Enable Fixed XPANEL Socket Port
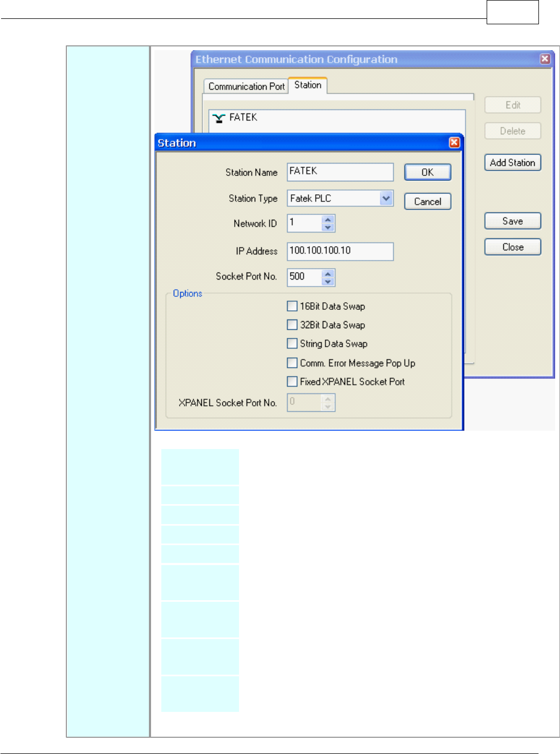 (x=292, y=382)
